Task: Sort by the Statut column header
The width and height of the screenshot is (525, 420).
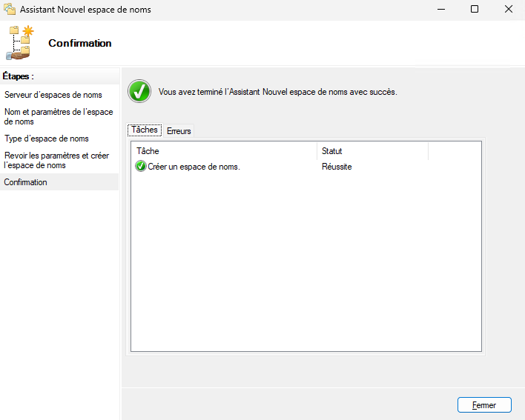Action: 372,151
